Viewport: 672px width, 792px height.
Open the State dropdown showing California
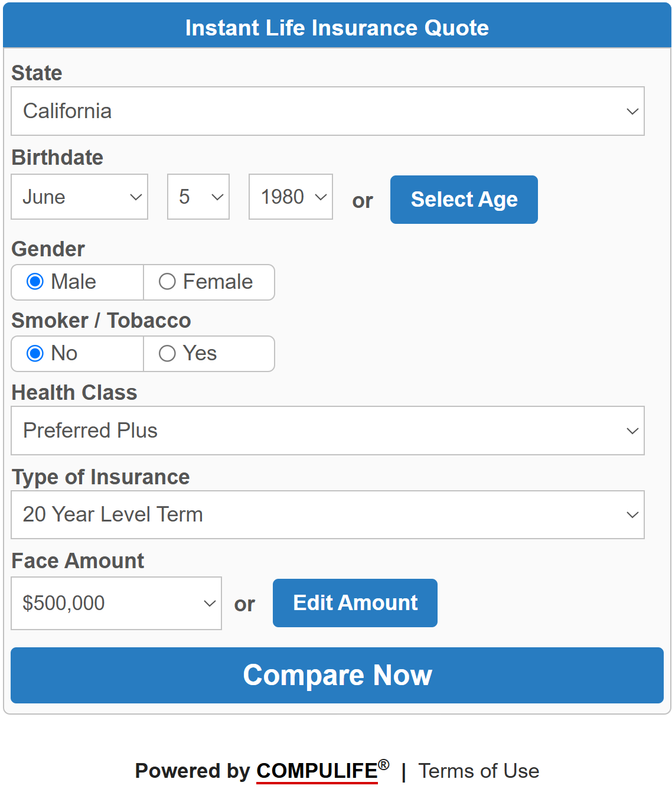coord(328,111)
